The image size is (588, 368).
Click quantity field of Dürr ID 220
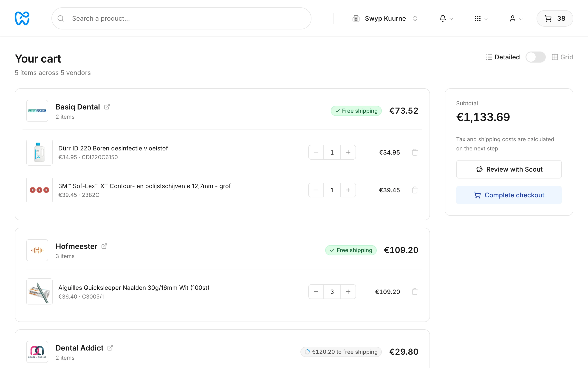point(332,152)
